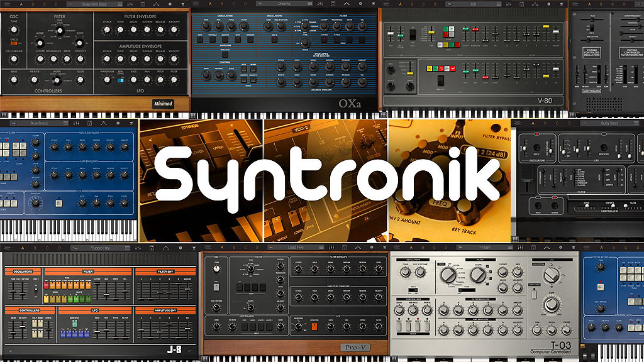Click the Lead Five preset name on Pro-V
The image size is (644, 362).
click(x=296, y=248)
